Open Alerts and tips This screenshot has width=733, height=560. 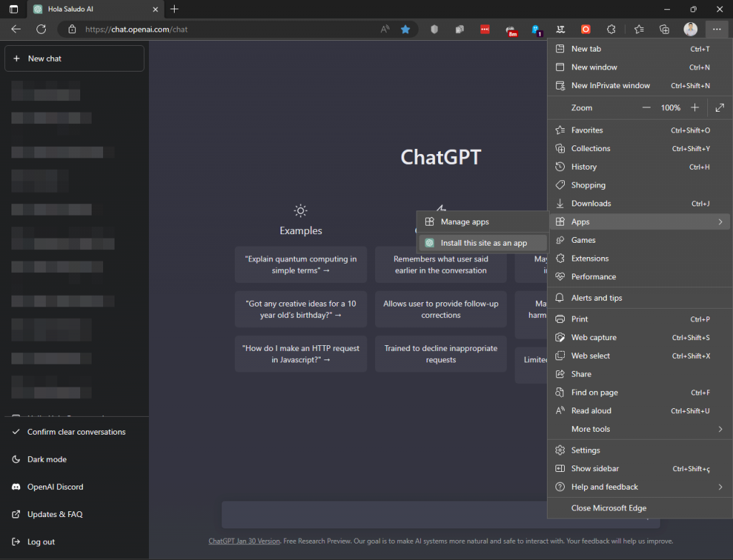pyautogui.click(x=639, y=298)
